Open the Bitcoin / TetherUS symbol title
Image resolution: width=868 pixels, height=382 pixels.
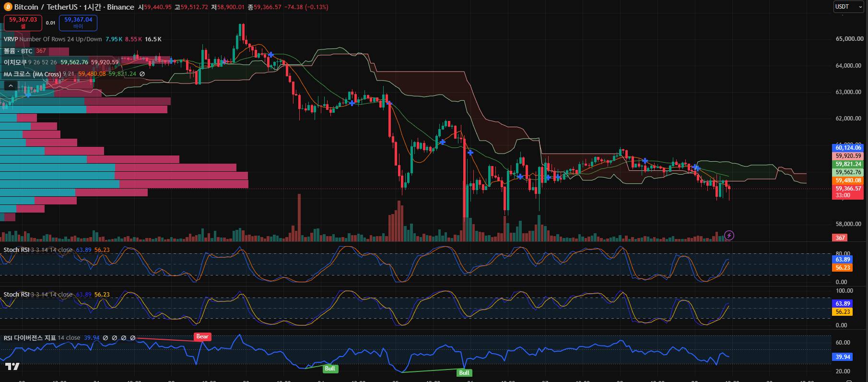[46, 7]
